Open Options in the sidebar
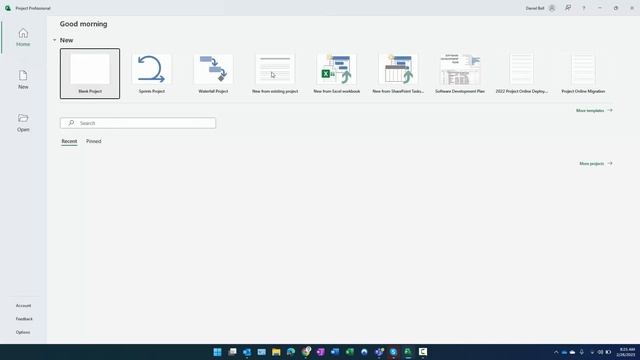 pyautogui.click(x=23, y=332)
